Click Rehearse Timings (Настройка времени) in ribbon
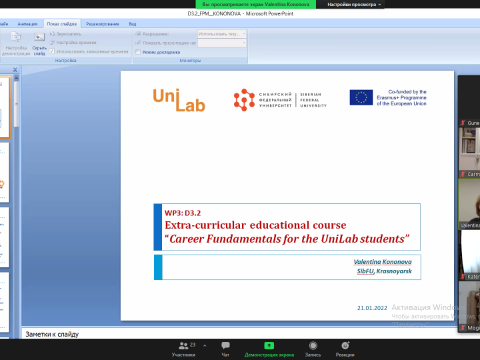The height and width of the screenshot is (360, 480). pyautogui.click(x=73, y=43)
